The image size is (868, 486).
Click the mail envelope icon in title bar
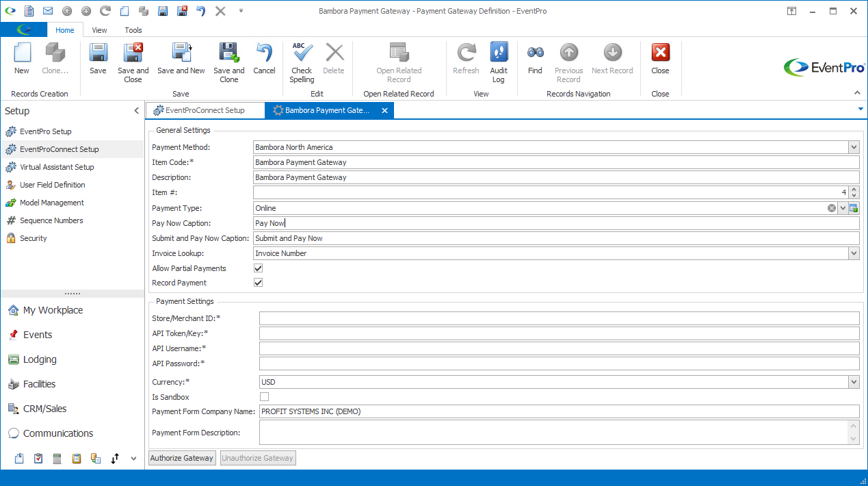pyautogui.click(x=48, y=11)
